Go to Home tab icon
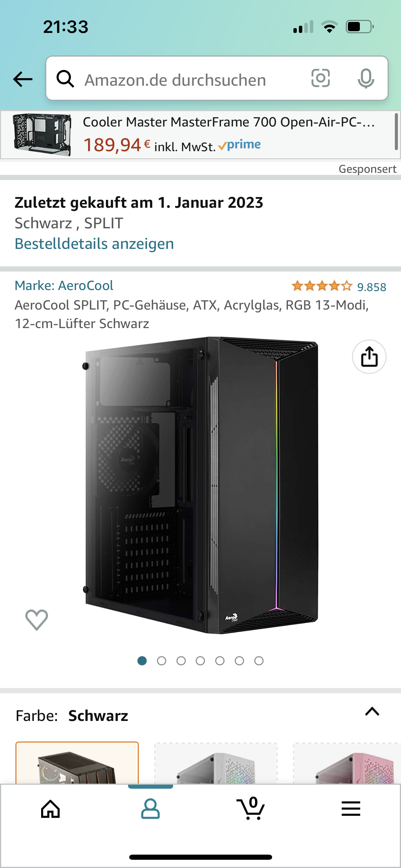Screen dimensions: 401x868 pyautogui.click(x=50, y=809)
